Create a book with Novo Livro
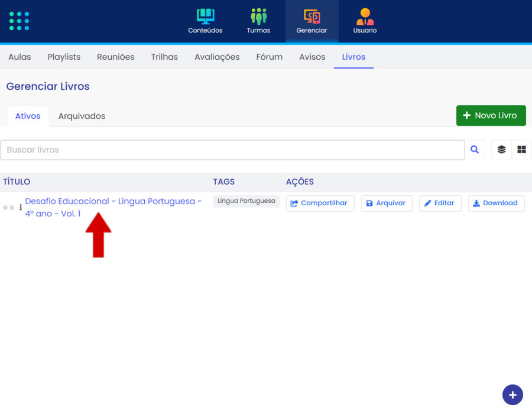Image resolution: width=532 pixels, height=414 pixels. (491, 115)
